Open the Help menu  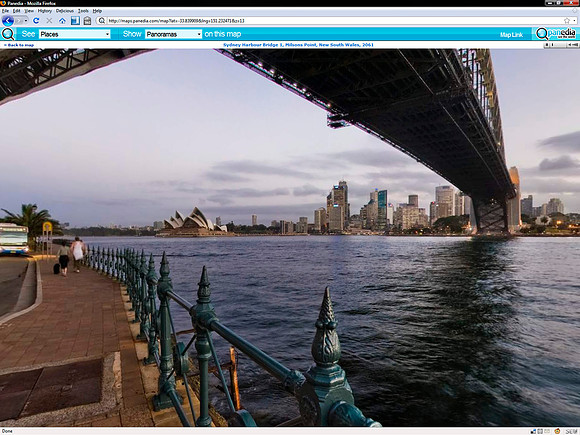tap(97, 11)
